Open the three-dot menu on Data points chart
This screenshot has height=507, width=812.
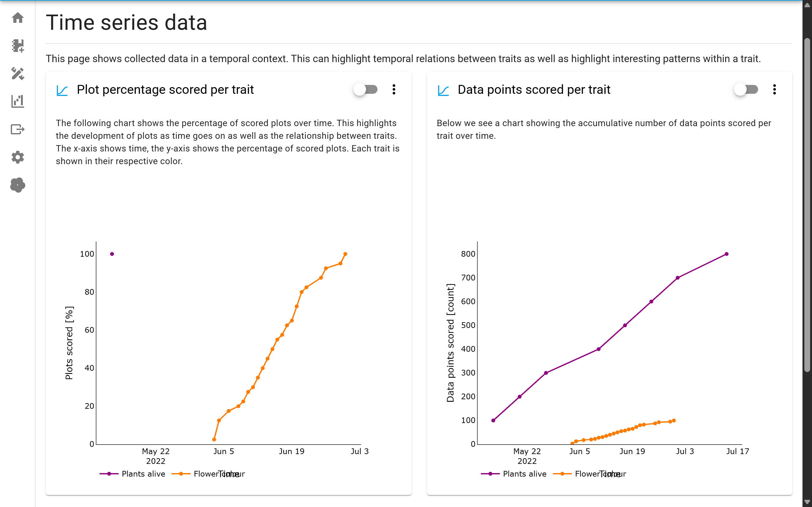point(775,89)
